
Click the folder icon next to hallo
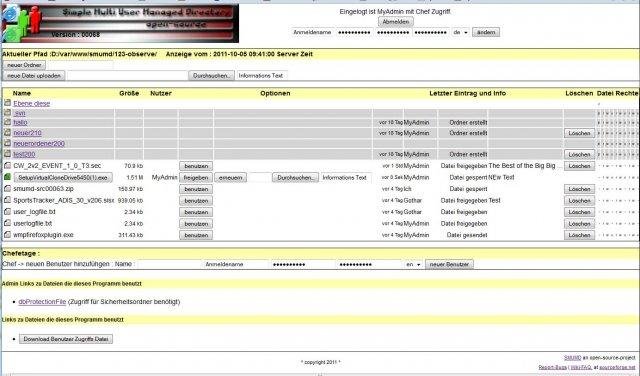tap(7, 122)
